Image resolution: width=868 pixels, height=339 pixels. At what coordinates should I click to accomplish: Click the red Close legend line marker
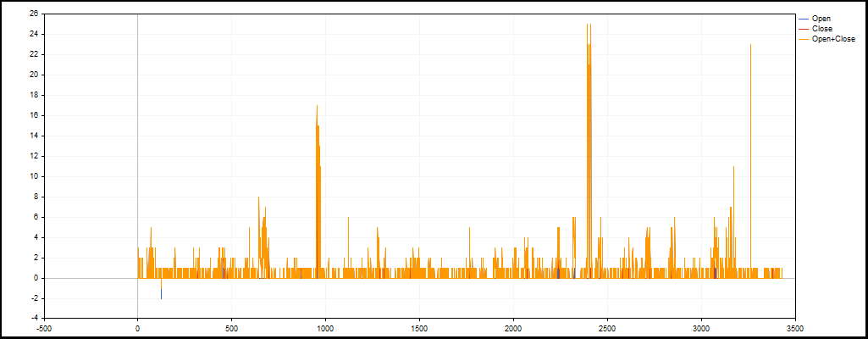click(804, 29)
